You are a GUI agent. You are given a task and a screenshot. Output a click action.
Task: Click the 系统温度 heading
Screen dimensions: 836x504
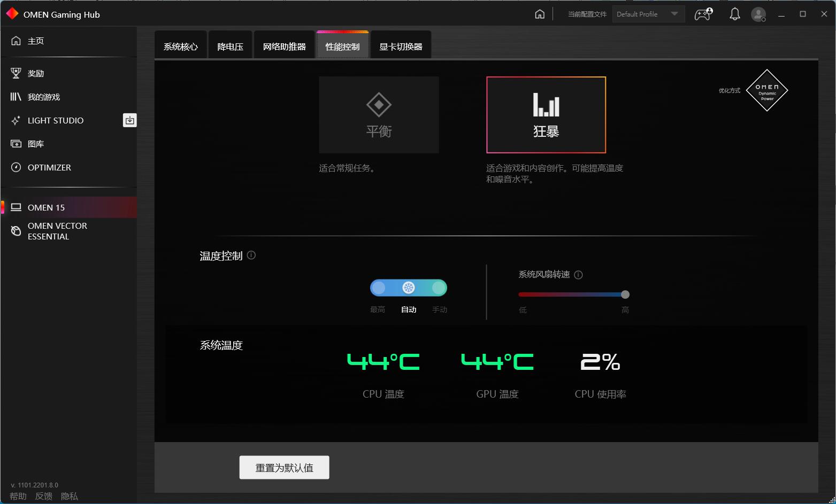221,346
